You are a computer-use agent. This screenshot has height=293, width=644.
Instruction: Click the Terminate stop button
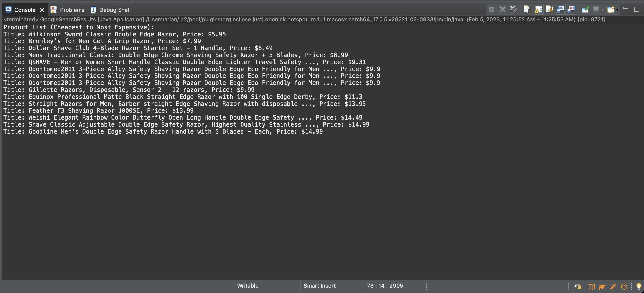click(491, 10)
